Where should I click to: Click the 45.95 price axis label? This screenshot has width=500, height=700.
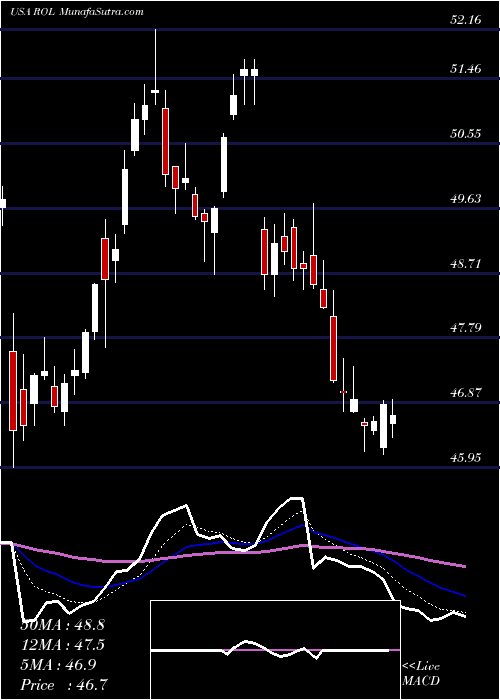466,458
